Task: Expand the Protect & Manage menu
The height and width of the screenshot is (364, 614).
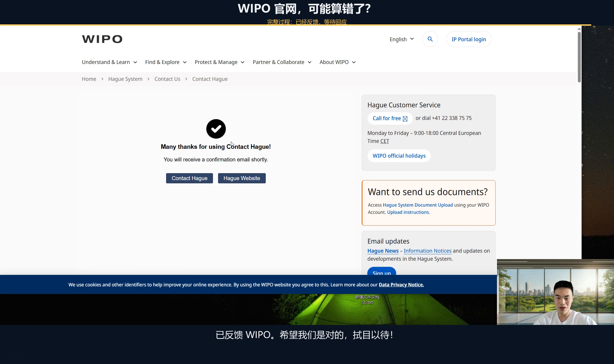Action: [x=219, y=62]
